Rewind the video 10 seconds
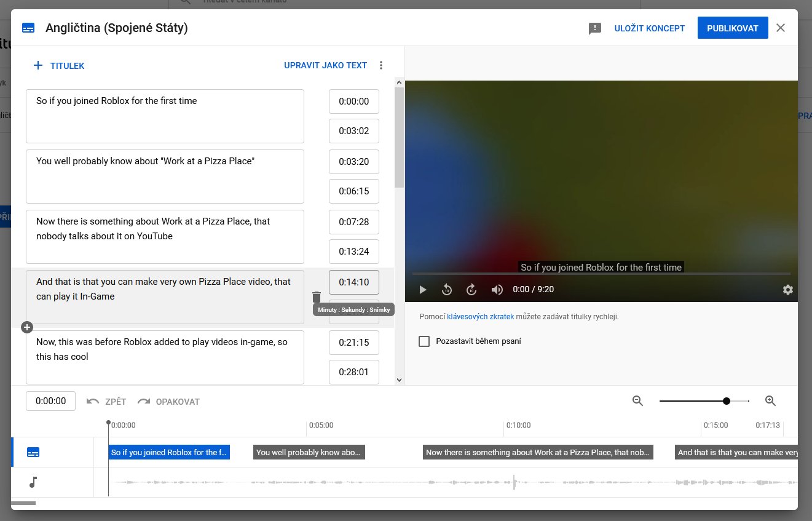The width and height of the screenshot is (812, 521). (447, 290)
